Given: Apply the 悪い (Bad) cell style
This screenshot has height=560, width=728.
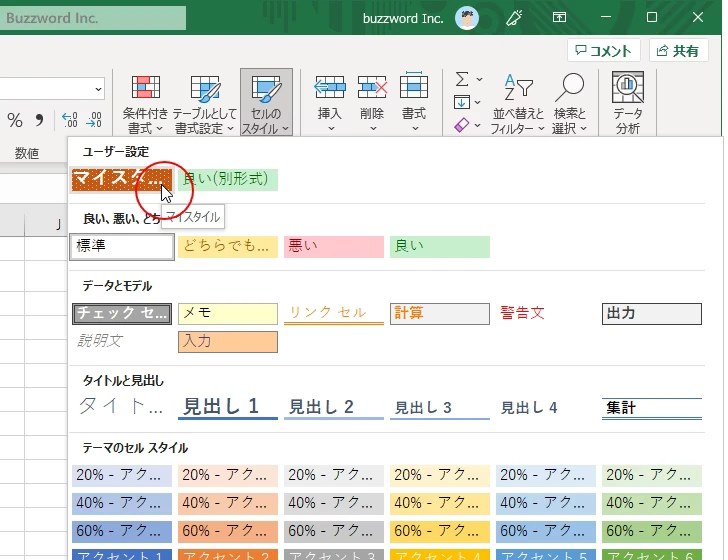Looking at the screenshot, I should pos(334,247).
